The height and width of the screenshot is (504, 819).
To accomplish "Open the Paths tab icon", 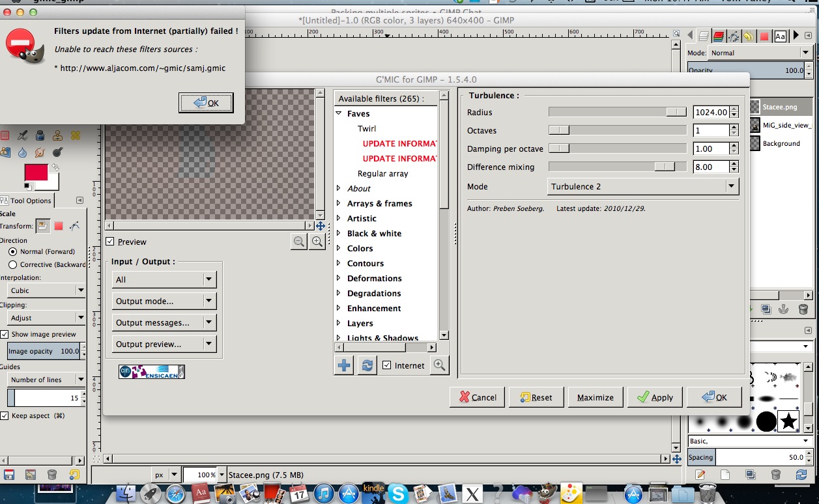I will click(734, 36).
